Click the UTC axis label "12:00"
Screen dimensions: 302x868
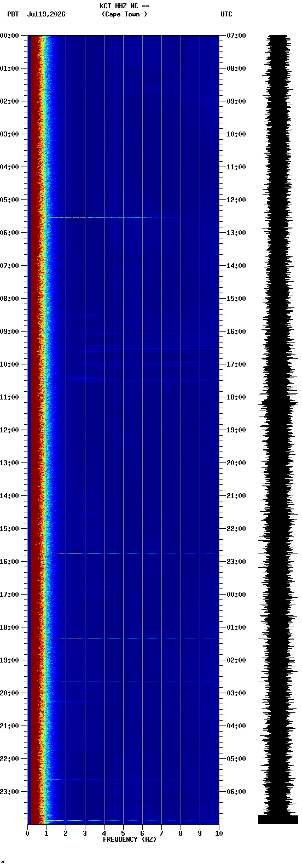[x=236, y=200]
